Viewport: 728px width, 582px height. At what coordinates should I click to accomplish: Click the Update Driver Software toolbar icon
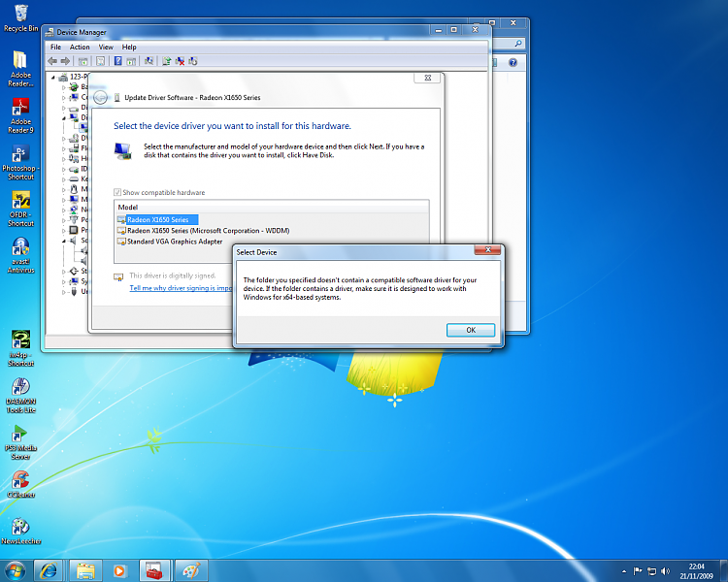pyautogui.click(x=167, y=61)
